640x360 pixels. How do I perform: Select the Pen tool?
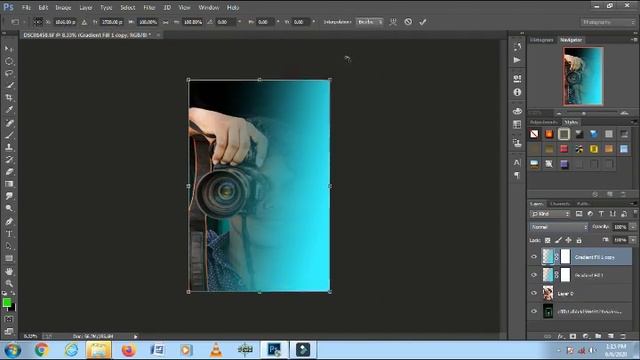(9, 222)
